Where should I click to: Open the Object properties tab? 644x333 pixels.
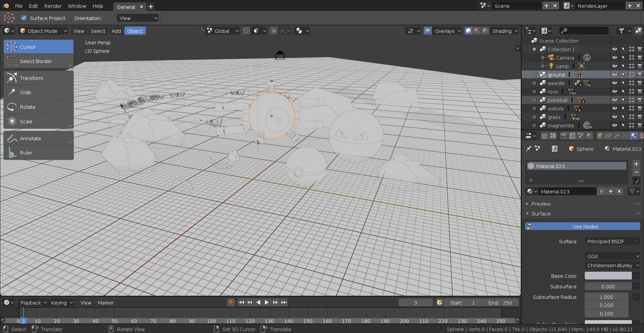pos(600,136)
